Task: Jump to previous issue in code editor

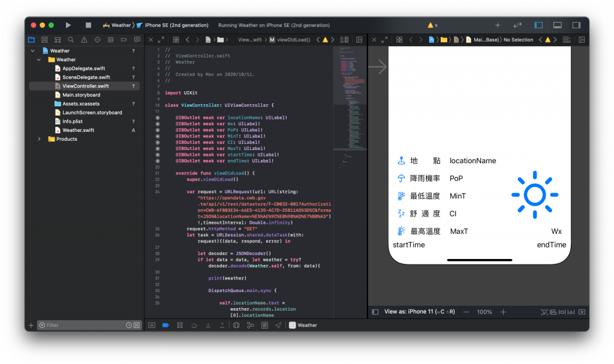Action: pos(318,40)
